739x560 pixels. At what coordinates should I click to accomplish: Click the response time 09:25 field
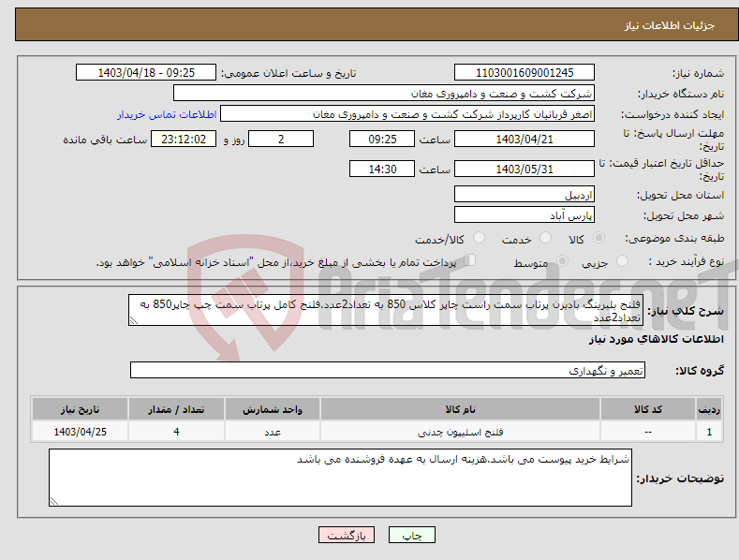coord(382,139)
